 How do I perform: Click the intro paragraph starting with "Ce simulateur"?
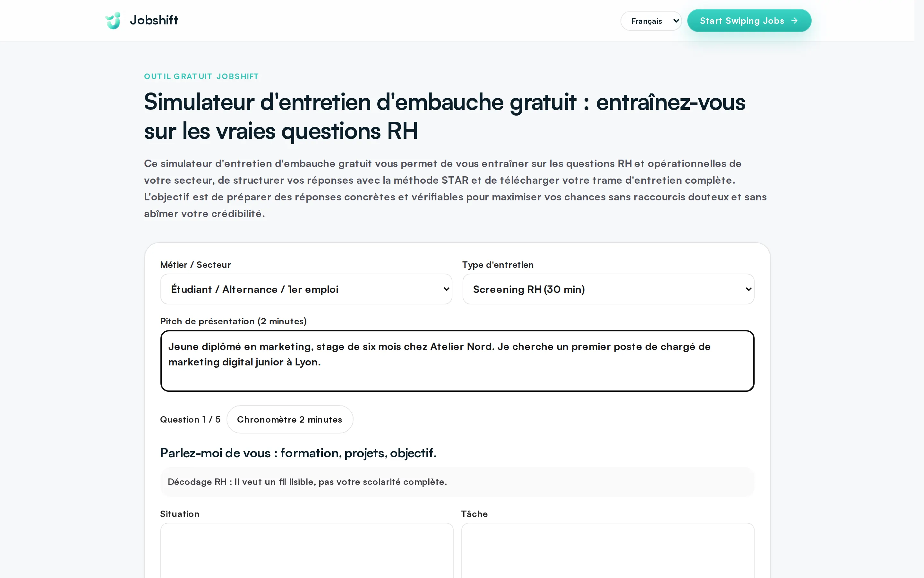coord(455,188)
